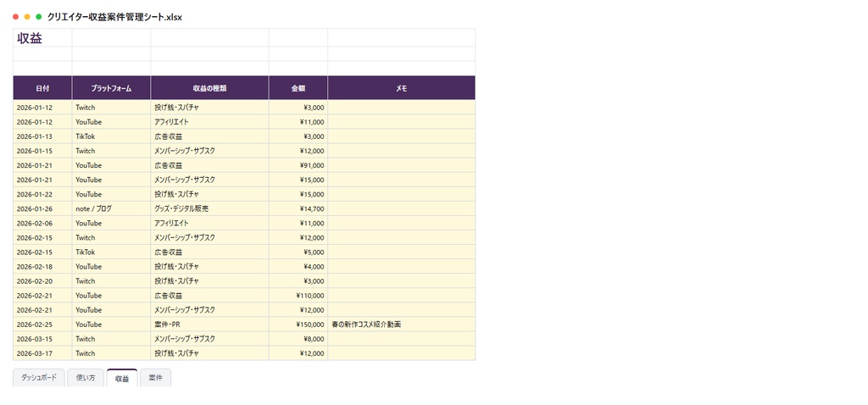The height and width of the screenshot is (405, 868).
Task: Click the amount cell ¥4,000
Action: point(298,267)
